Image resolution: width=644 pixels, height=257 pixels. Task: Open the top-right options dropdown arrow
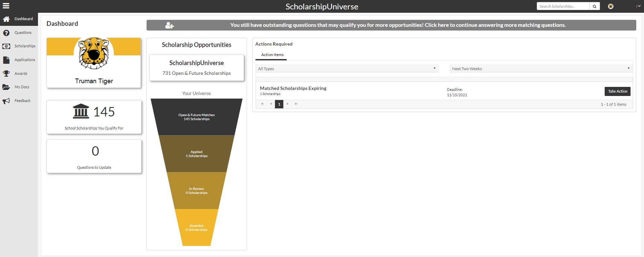(638, 6)
